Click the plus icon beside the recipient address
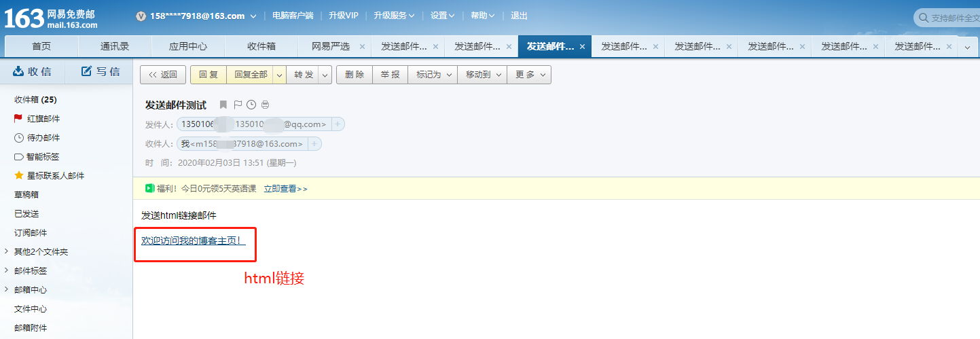The width and height of the screenshot is (980, 339). pyautogui.click(x=314, y=144)
